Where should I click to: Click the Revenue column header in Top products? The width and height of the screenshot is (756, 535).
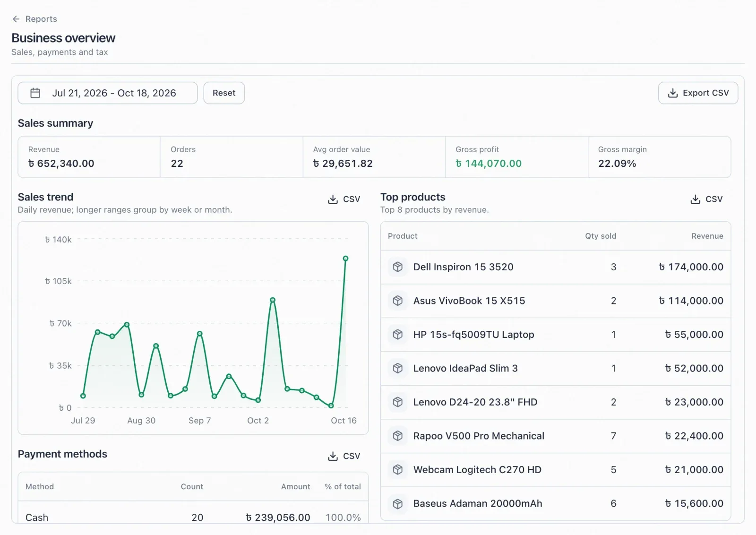point(707,236)
